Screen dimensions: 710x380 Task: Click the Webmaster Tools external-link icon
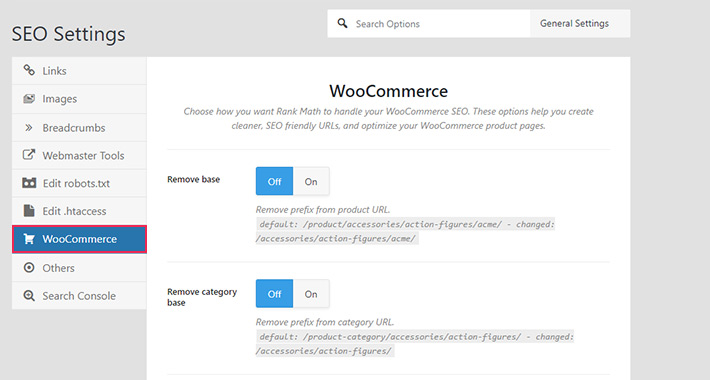tap(29, 155)
